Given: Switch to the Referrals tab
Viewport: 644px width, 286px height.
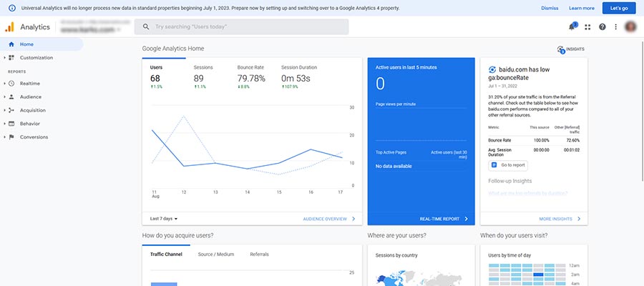Looking at the screenshot, I should click(x=259, y=255).
